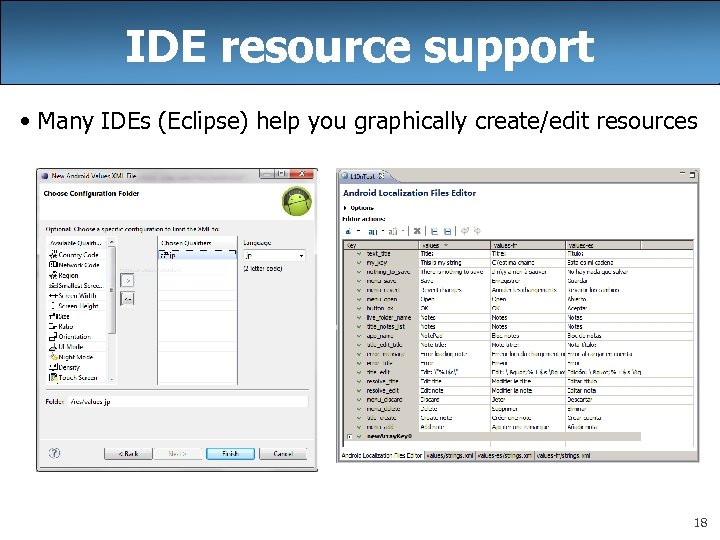Maximize the editor view panel

(692, 175)
